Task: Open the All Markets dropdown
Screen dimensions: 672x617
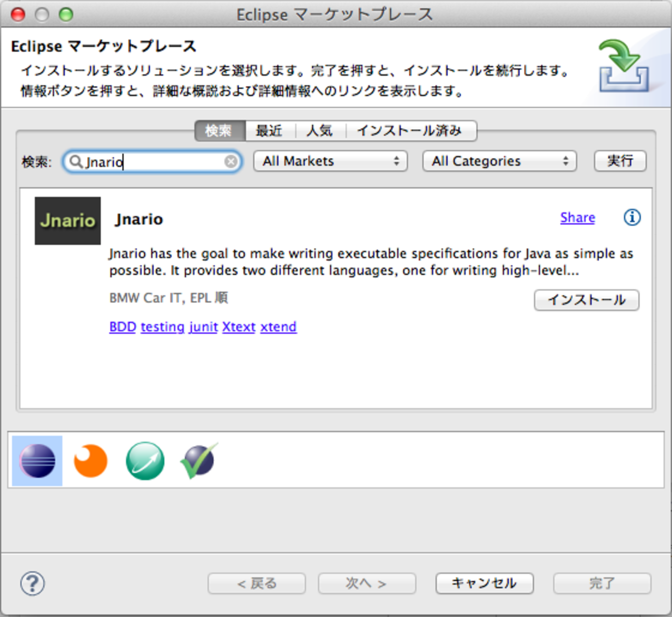Action: (x=330, y=161)
